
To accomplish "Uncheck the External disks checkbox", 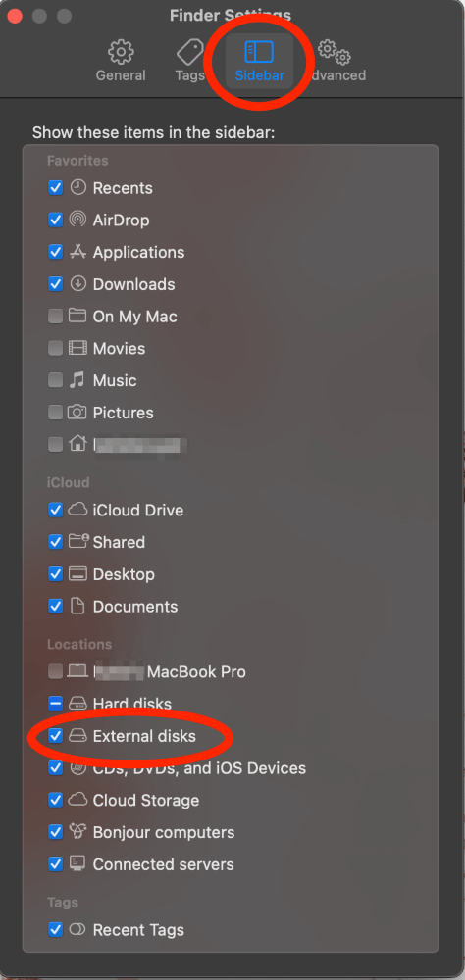I will (56, 736).
